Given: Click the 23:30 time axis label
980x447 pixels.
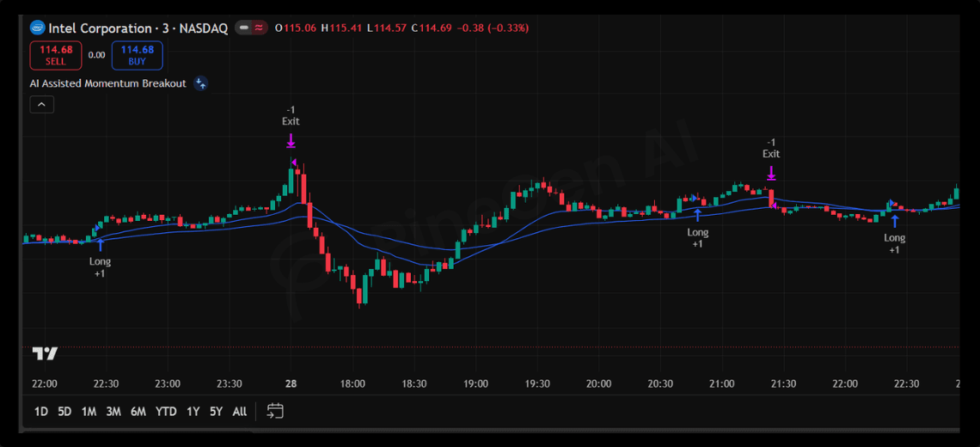Looking at the screenshot, I should point(230,384).
